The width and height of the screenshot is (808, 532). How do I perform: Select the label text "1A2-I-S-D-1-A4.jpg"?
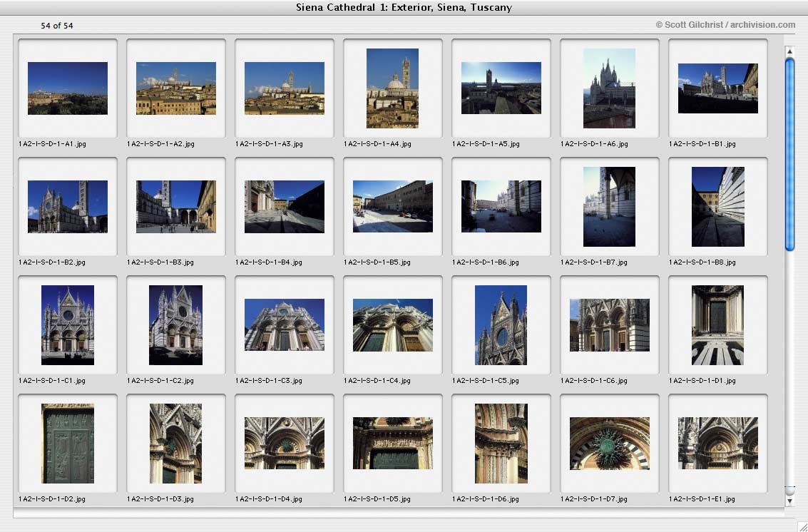[x=377, y=144]
